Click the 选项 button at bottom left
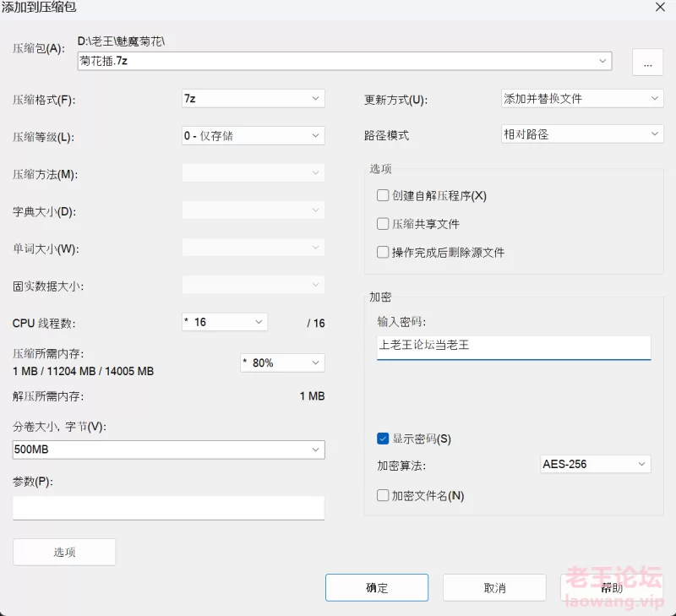676x616 pixels. [64, 552]
